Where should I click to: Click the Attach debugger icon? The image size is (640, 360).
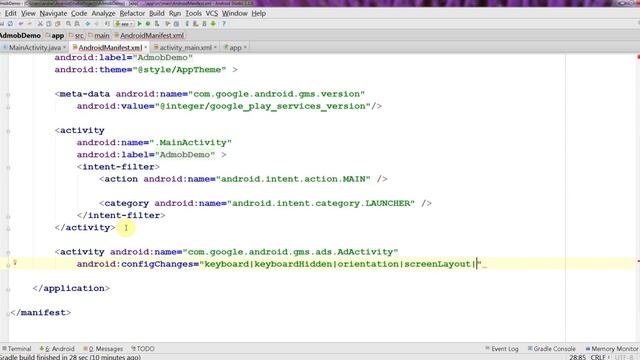tap(157, 24)
